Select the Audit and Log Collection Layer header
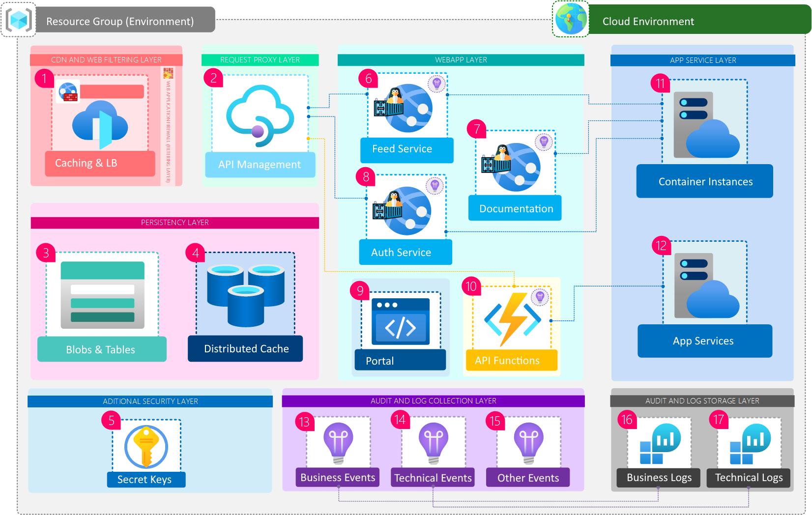The image size is (812, 515). click(x=433, y=401)
